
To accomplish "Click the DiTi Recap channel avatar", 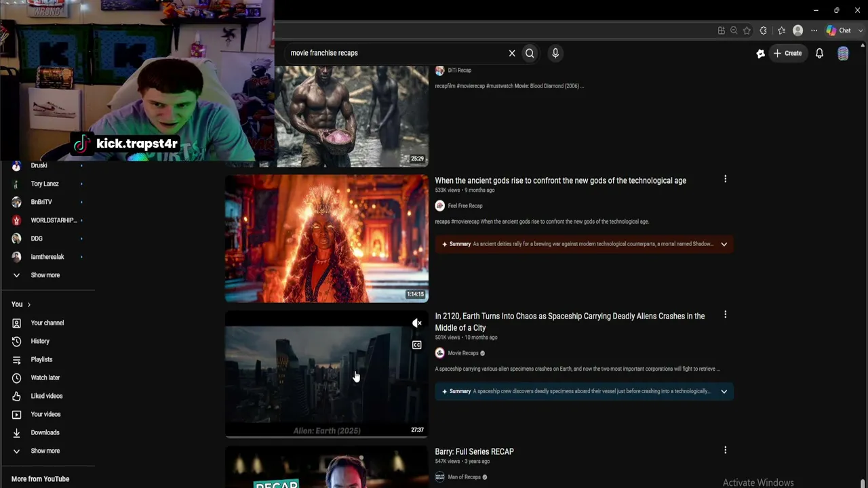I will 439,70.
